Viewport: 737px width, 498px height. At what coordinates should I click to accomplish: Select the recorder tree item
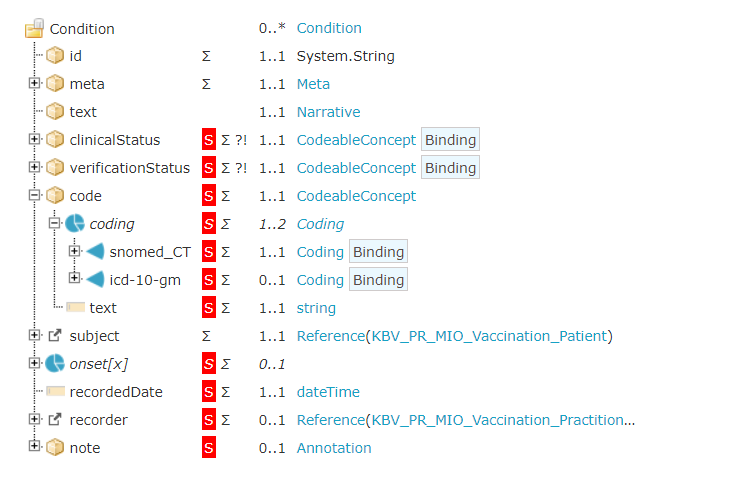98,420
